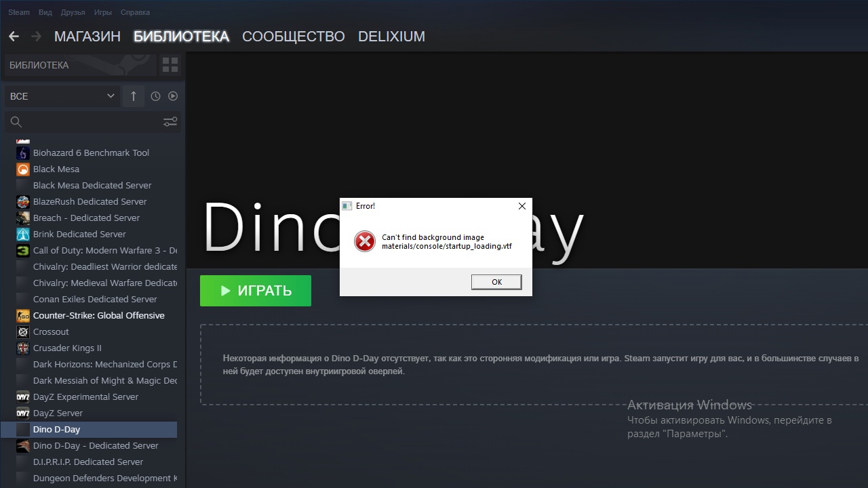Select D.I.P.R.I.P. Dedicated Server
The height and width of the screenshot is (488, 868).
tap(89, 462)
